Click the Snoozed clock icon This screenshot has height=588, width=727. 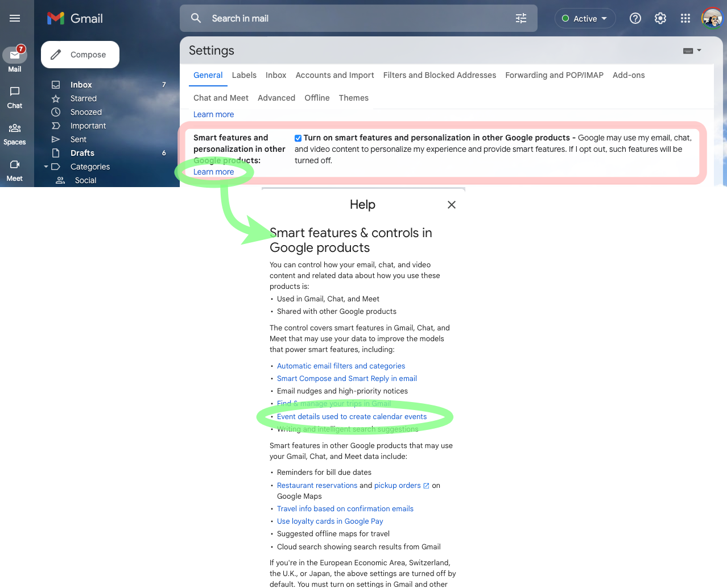(x=56, y=112)
